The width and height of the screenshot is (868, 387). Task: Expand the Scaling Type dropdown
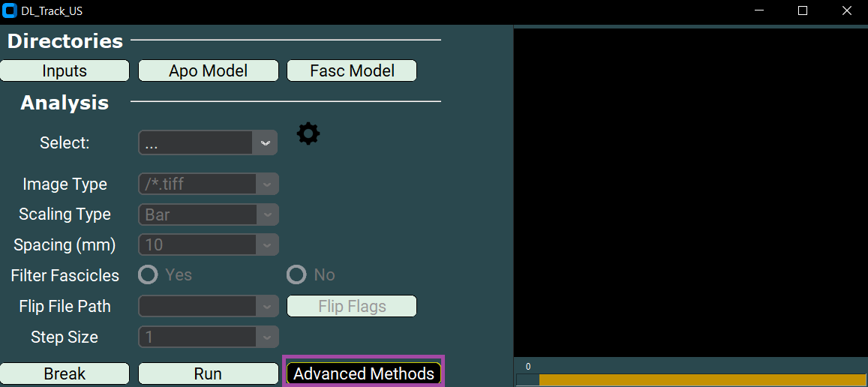[x=208, y=214]
